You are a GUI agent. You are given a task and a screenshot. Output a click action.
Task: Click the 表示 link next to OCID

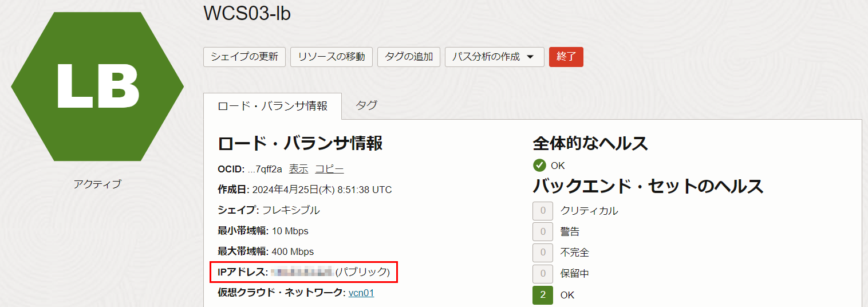coord(298,169)
